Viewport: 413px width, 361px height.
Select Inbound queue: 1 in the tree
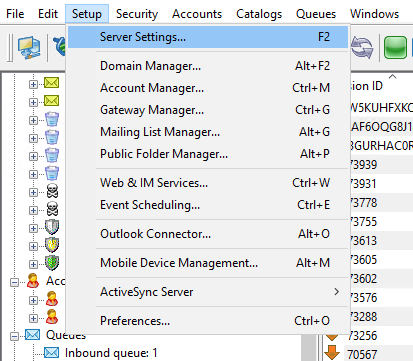111,353
